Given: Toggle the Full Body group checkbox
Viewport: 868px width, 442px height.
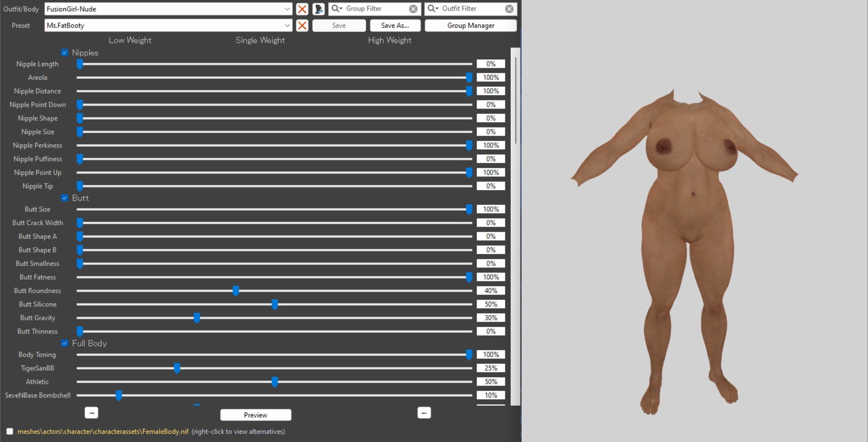Looking at the screenshot, I should 65,343.
